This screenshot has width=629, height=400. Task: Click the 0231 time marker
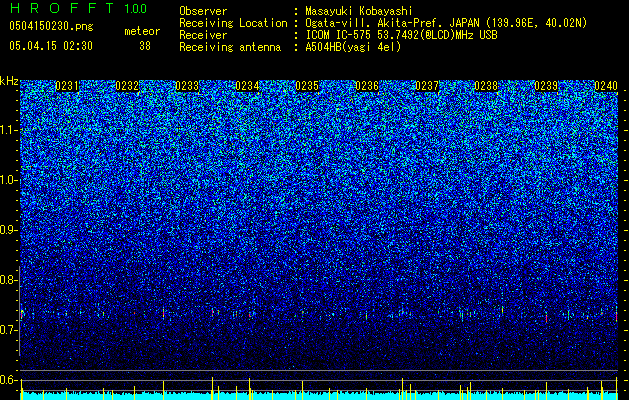[67, 86]
